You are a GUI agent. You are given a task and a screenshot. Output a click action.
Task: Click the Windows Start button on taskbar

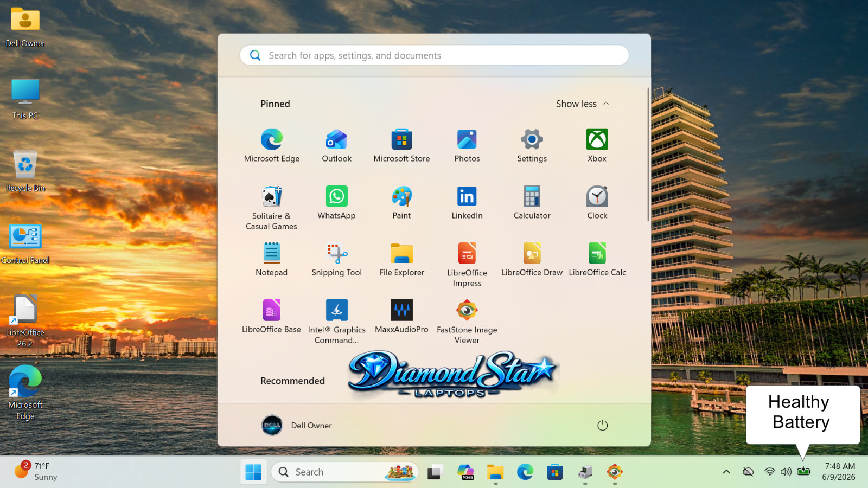click(253, 472)
